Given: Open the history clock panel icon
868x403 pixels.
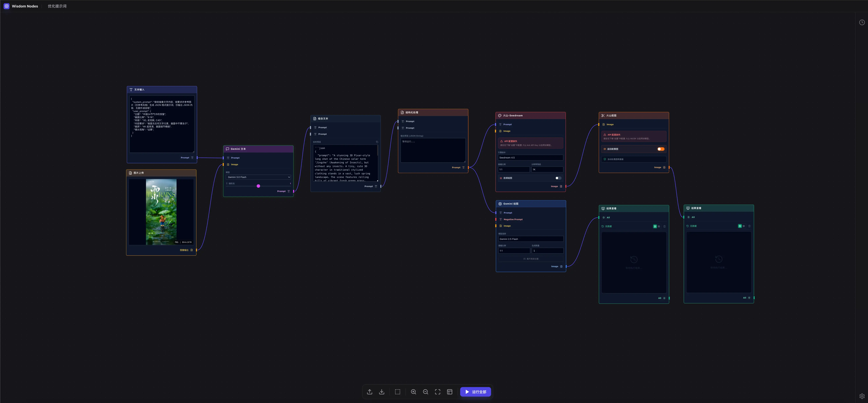Looking at the screenshot, I should (x=862, y=22).
